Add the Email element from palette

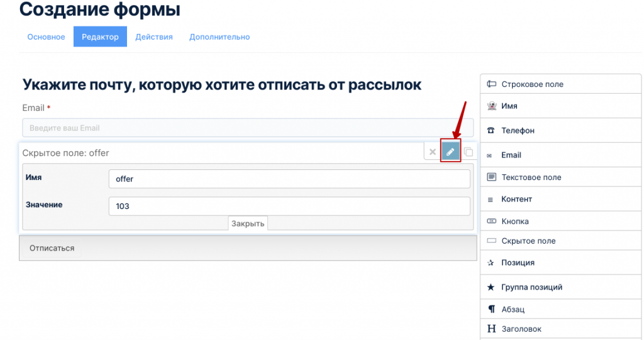560,155
